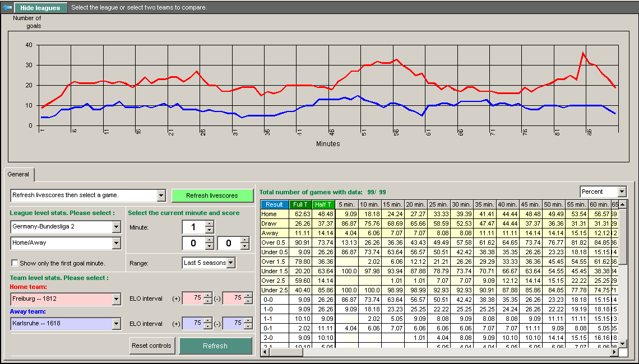Open the away team Karlsruhe dropdown
The width and height of the screenshot is (639, 364).
pyautogui.click(x=116, y=324)
